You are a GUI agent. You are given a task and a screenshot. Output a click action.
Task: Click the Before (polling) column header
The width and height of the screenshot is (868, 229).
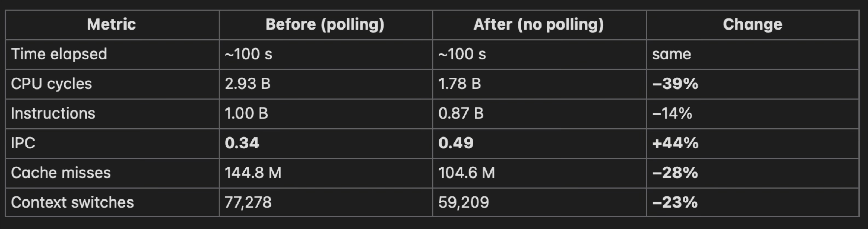[x=325, y=25]
